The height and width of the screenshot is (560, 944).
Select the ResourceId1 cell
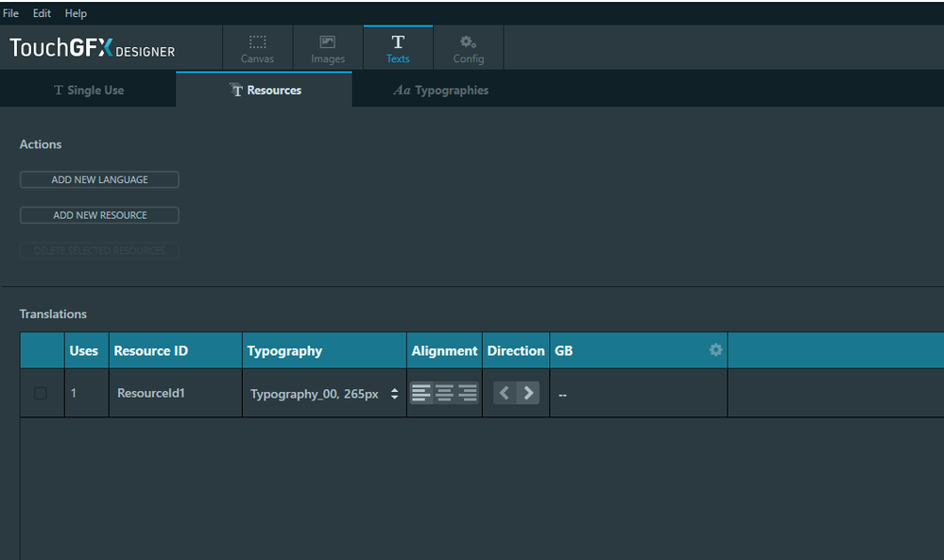click(175, 393)
